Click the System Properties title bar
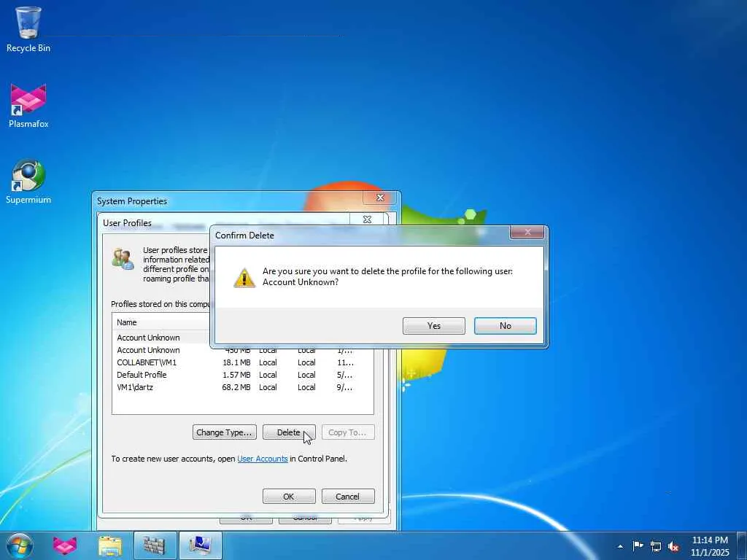Screen dimensions: 747x560 228,201
